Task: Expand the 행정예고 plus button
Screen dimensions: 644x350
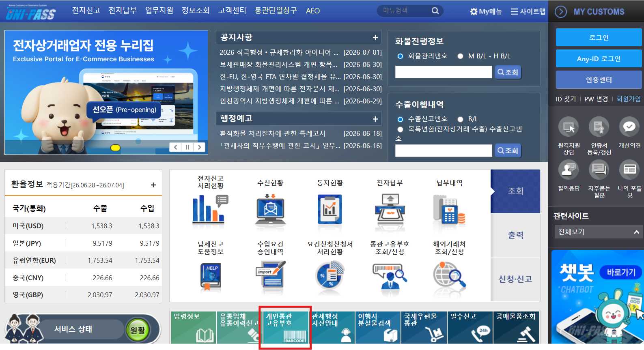Action: coord(375,119)
